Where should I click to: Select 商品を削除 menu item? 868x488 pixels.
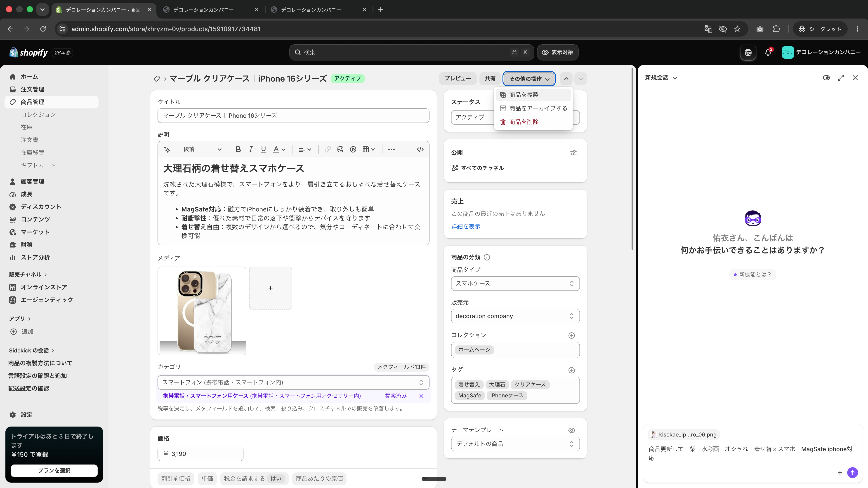pos(533,122)
